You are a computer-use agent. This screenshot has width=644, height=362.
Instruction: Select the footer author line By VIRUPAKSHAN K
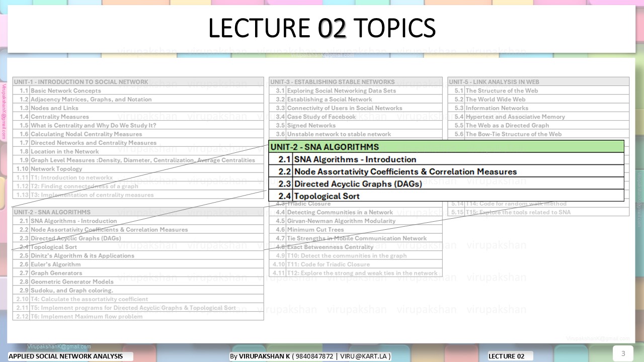[x=310, y=356]
